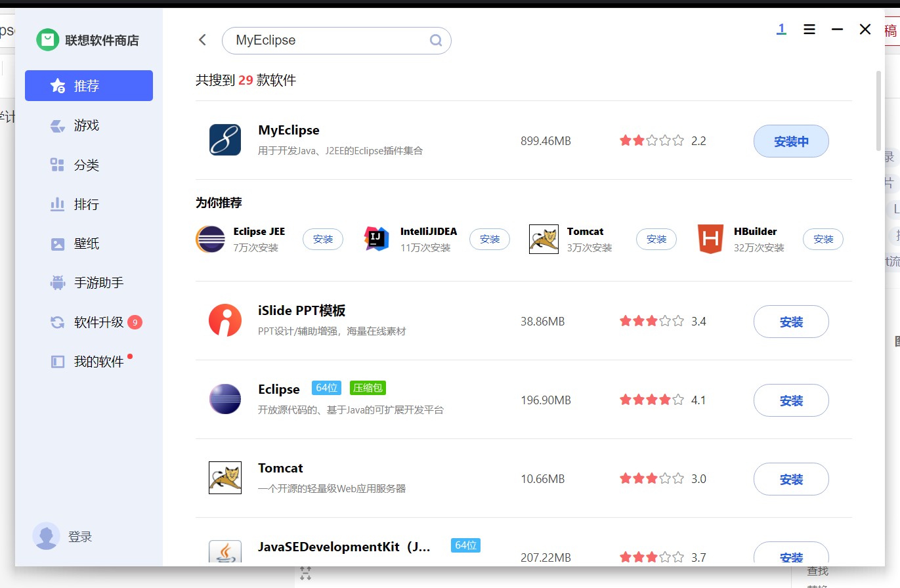Image resolution: width=900 pixels, height=588 pixels.
Task: Install Eclipse JEE from recommendations
Action: pos(323,240)
